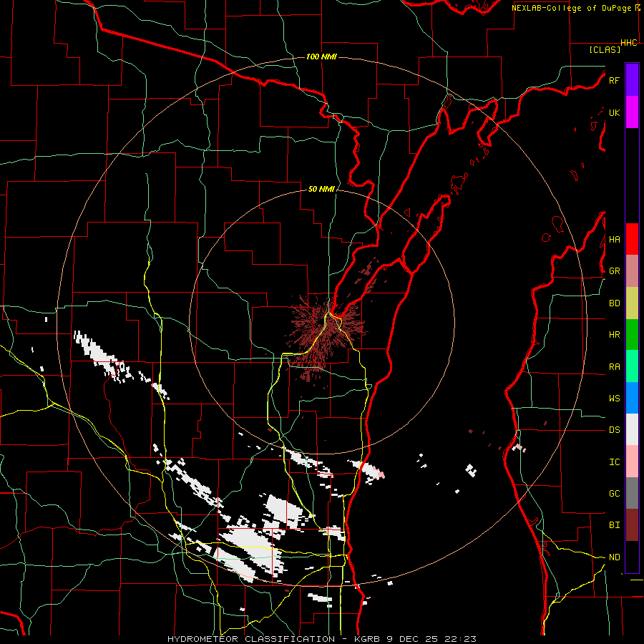The width and height of the screenshot is (644, 644).
Task: Click the 'BI' legend label
Action: (x=614, y=525)
